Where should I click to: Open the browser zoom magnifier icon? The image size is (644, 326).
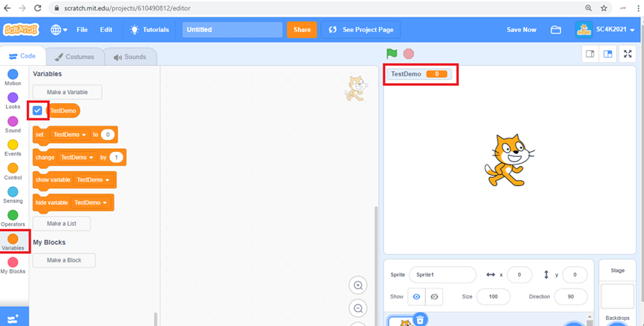(589, 8)
